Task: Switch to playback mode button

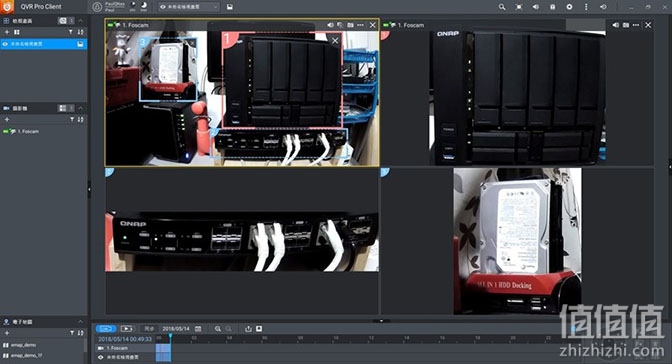Action: [x=127, y=328]
